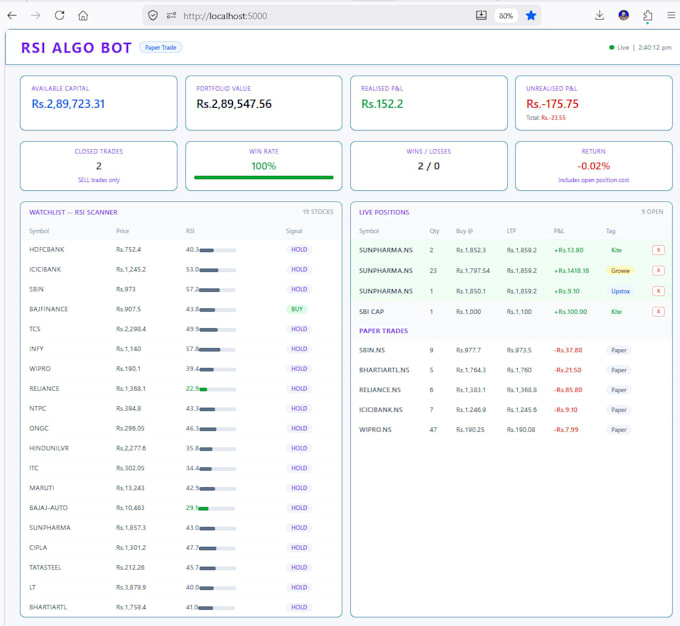The height and width of the screenshot is (626, 680).
Task: Click the green Live status dot
Action: point(611,47)
